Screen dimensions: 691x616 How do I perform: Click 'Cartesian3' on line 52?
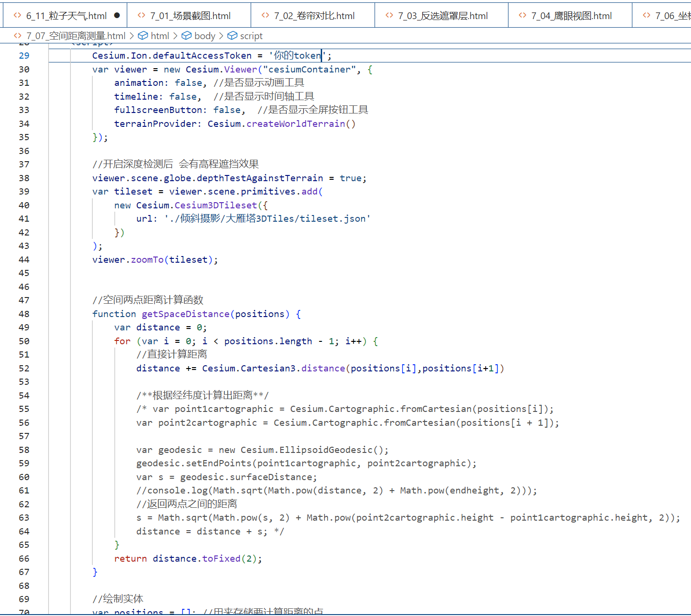[x=268, y=368]
